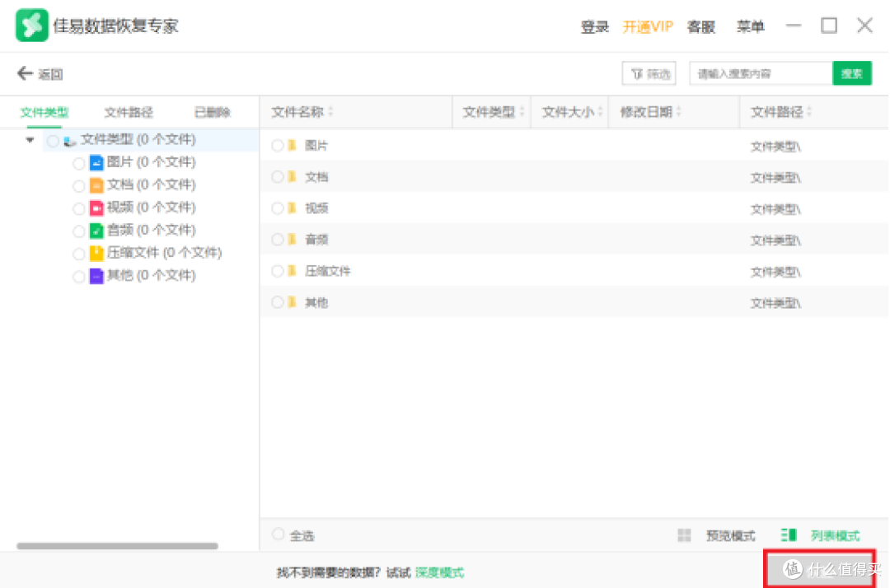Click the green 搜索 search button
The height and width of the screenshot is (588, 890).
852,74
